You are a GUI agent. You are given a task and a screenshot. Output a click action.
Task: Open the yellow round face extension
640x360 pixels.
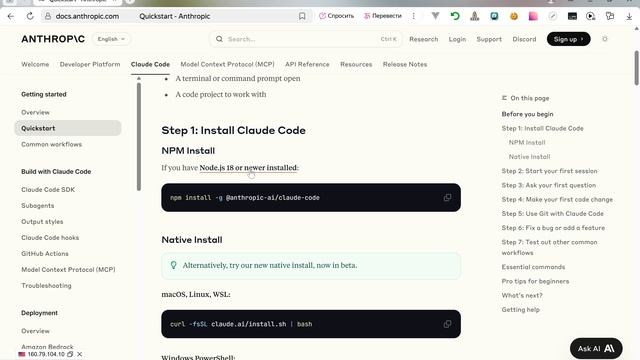[x=513, y=16]
